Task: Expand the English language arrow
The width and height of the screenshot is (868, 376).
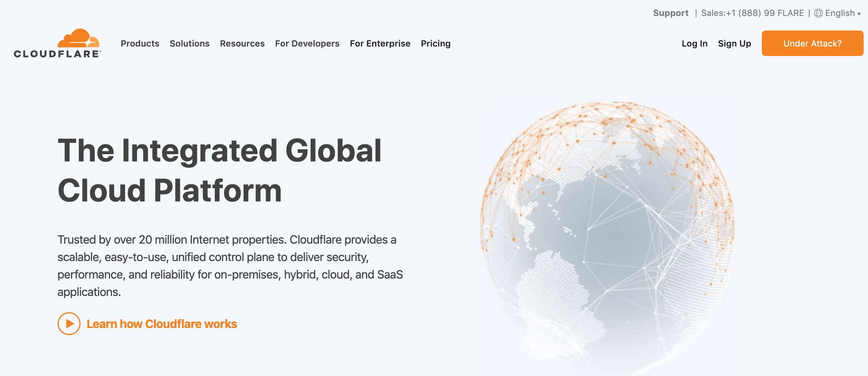Action: point(859,13)
